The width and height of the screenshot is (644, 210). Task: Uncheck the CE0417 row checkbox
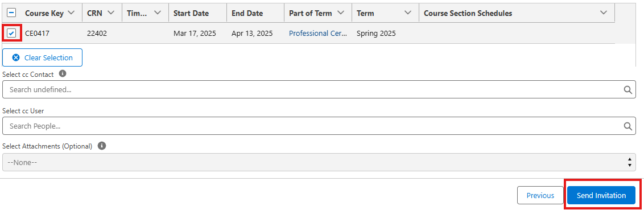[x=11, y=33]
